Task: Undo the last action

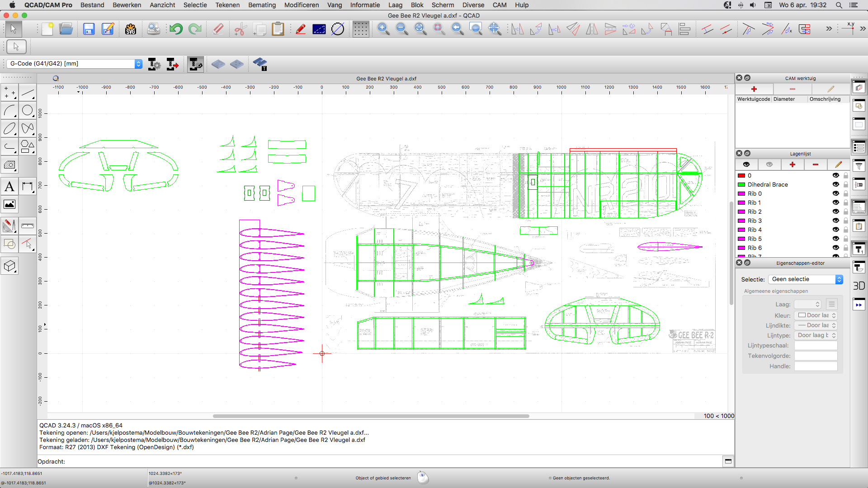Action: pos(176,29)
